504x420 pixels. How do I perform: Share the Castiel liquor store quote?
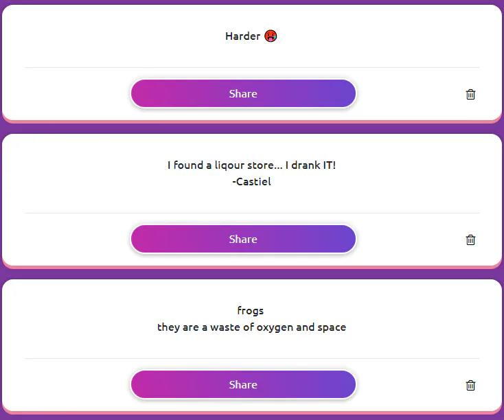tap(243, 240)
